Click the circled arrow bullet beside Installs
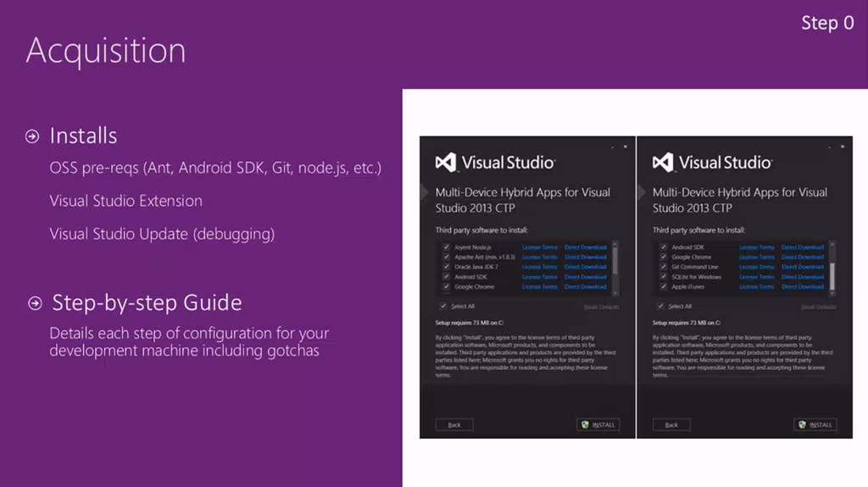The height and width of the screenshot is (487, 868). [32, 136]
